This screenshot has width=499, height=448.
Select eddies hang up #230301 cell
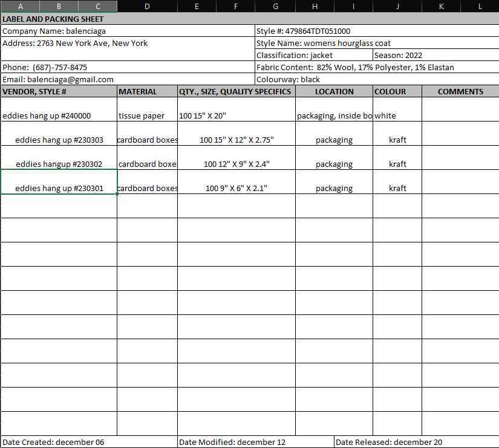click(x=59, y=182)
